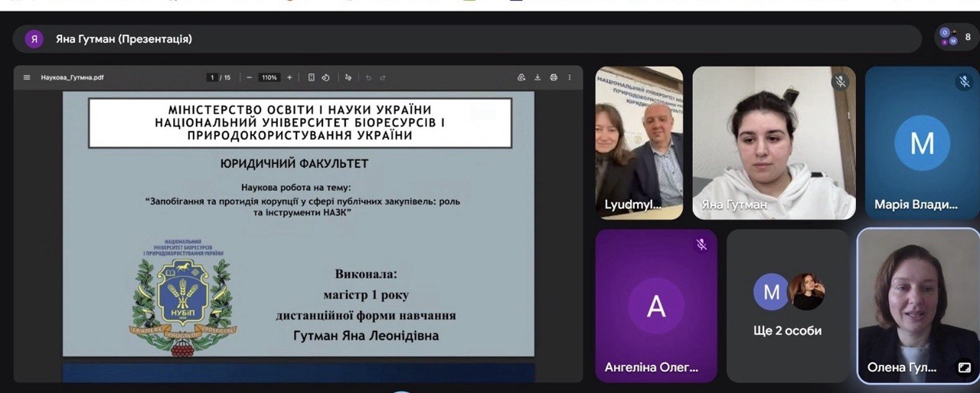
Task: Click the purple Я presenter avatar
Action: click(x=34, y=39)
